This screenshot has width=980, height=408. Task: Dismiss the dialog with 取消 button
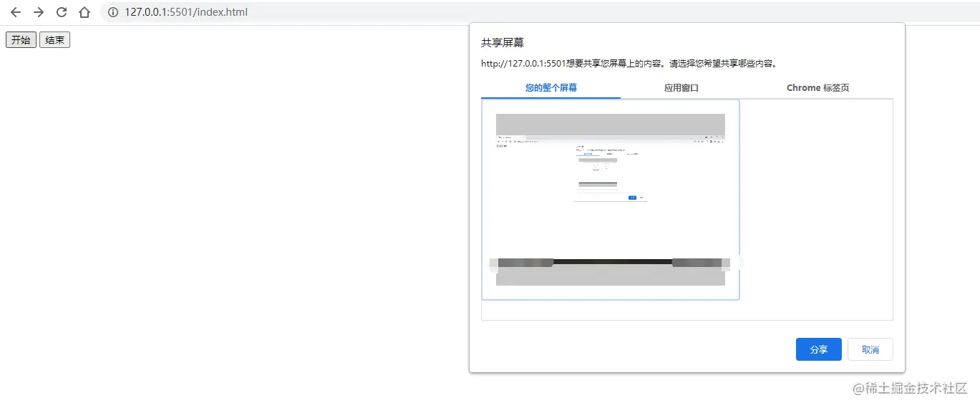870,349
